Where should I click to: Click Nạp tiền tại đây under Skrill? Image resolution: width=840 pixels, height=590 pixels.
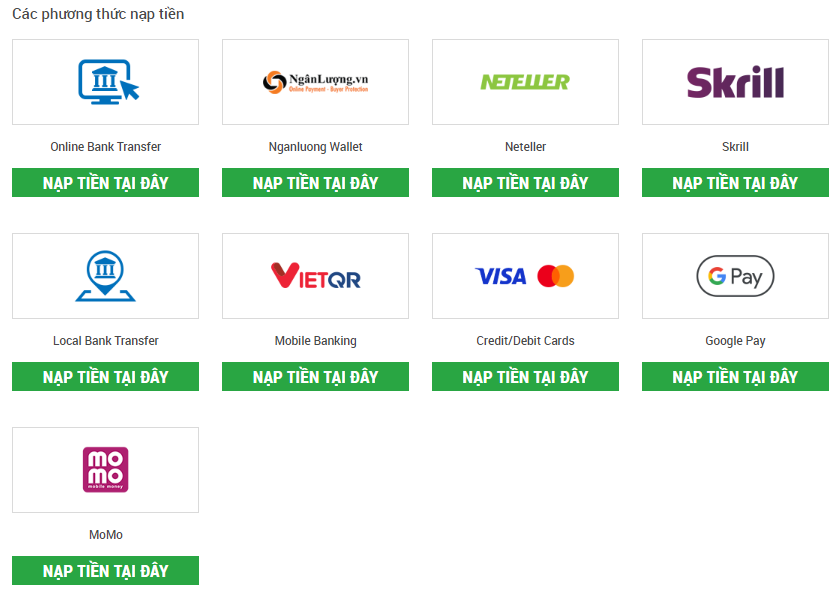736,183
